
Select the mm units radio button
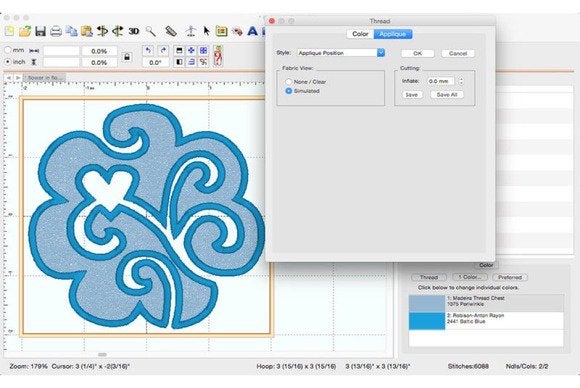pos(8,50)
